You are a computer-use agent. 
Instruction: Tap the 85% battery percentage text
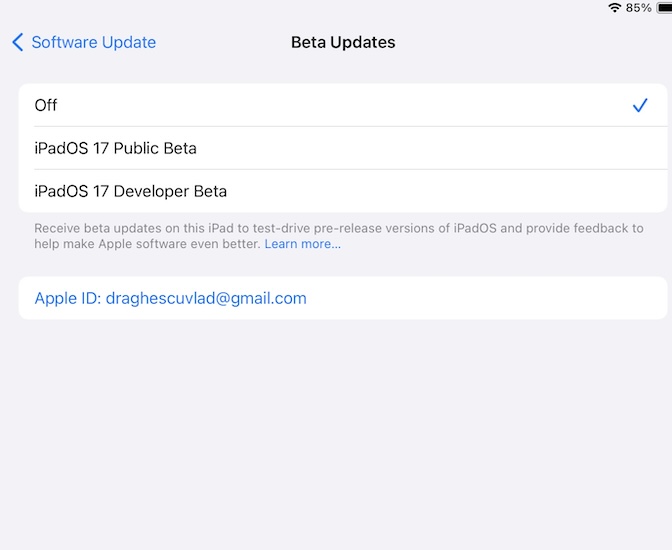[x=638, y=8]
